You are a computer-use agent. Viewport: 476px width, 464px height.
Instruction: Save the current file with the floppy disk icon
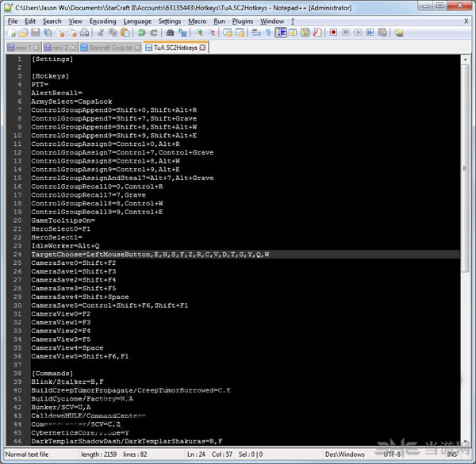click(x=36, y=33)
